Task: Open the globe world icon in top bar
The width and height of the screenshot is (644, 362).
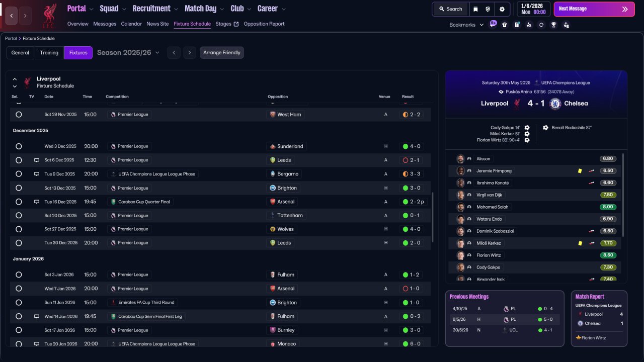Action: point(488,9)
